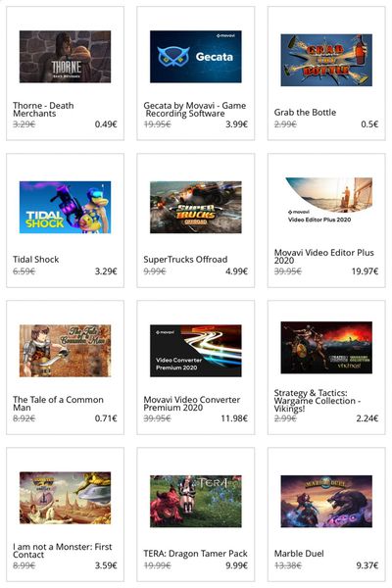Open the Thorne - Death Merchants title link
Viewport: 392px width, 588px height.
[43, 109]
